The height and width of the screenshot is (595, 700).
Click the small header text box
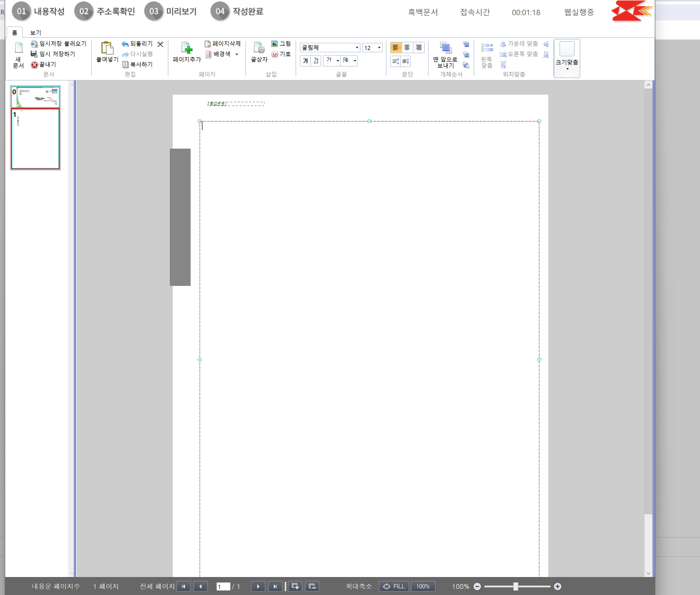click(236, 104)
